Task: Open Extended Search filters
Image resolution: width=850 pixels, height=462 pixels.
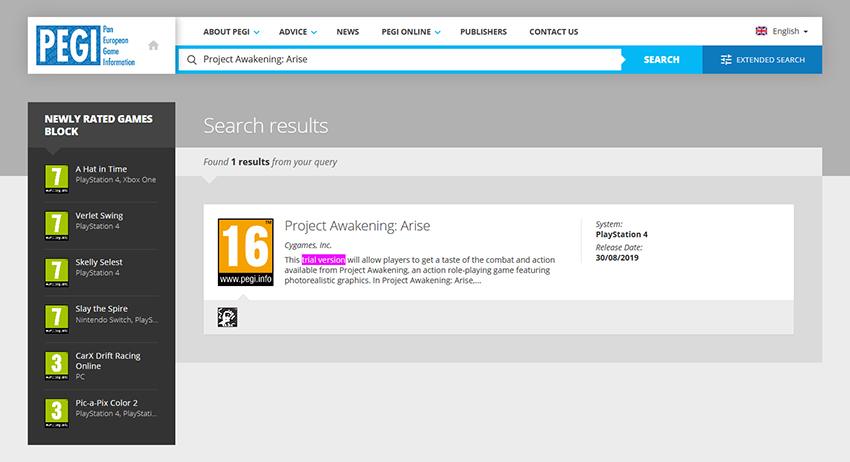Action: 762,60
